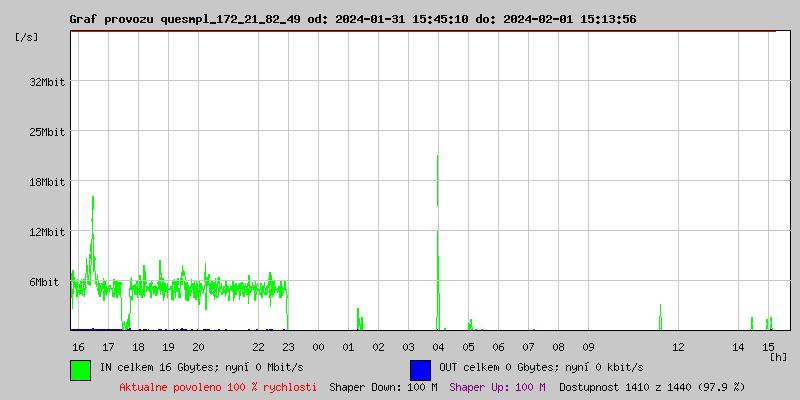Click the 'Dostupnost 1410 z 1440' availability text

tap(651, 387)
